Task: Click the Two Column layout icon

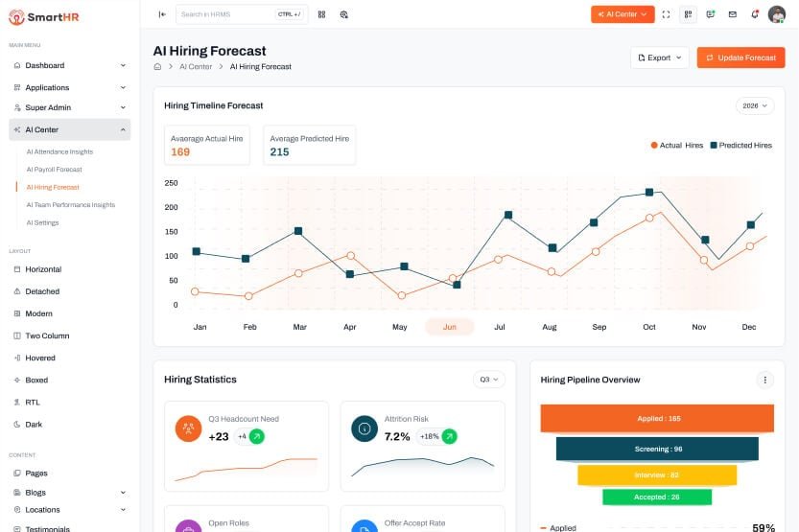Action: tap(17, 335)
